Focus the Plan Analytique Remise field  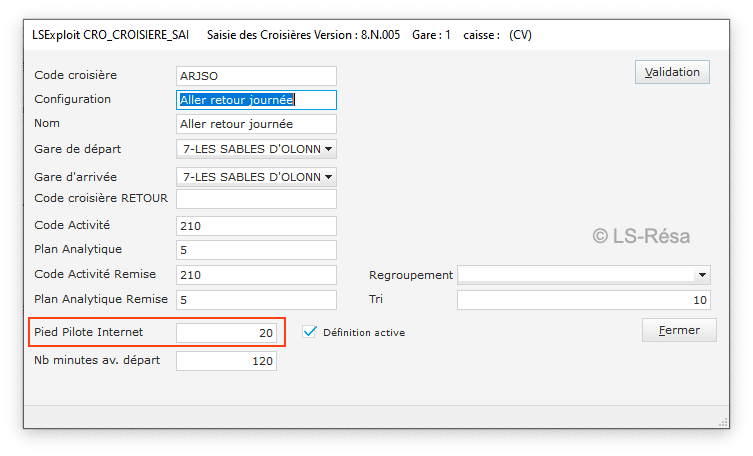(x=255, y=300)
